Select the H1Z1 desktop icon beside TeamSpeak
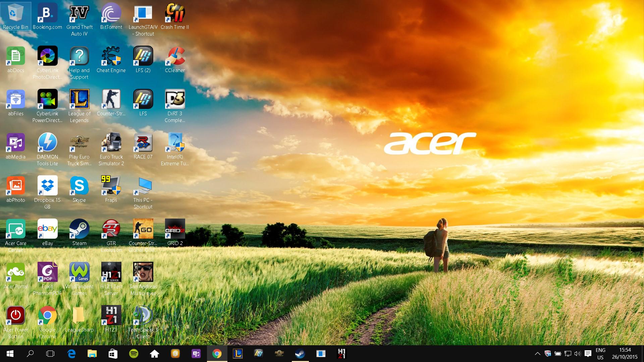This screenshot has height=362, width=644. pos(111,319)
